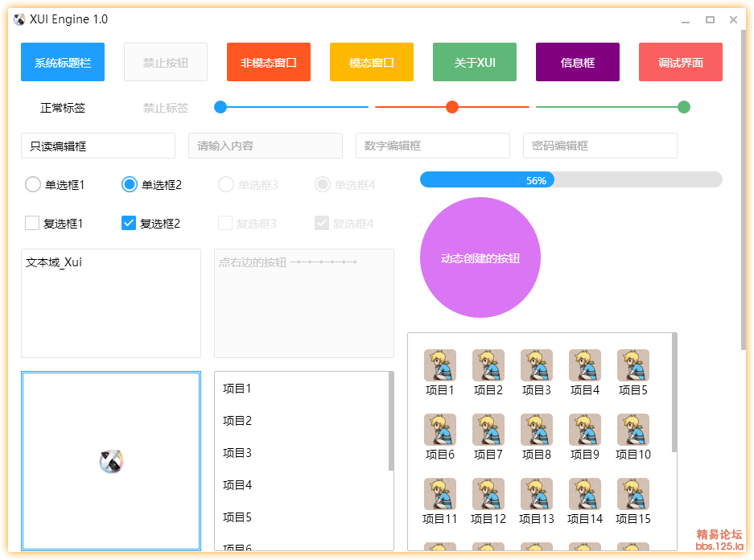The image size is (754, 560).
Task: Click the disabled 禁止按钮 button
Action: tap(166, 62)
